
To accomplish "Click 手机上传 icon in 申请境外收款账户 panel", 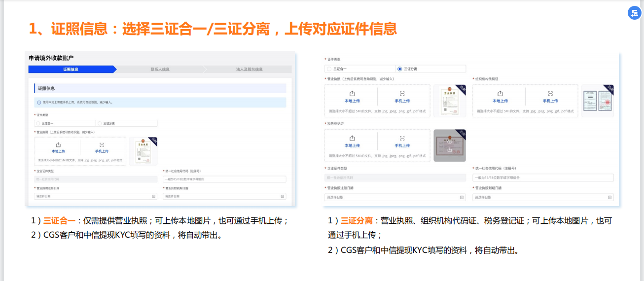I will pos(102,144).
